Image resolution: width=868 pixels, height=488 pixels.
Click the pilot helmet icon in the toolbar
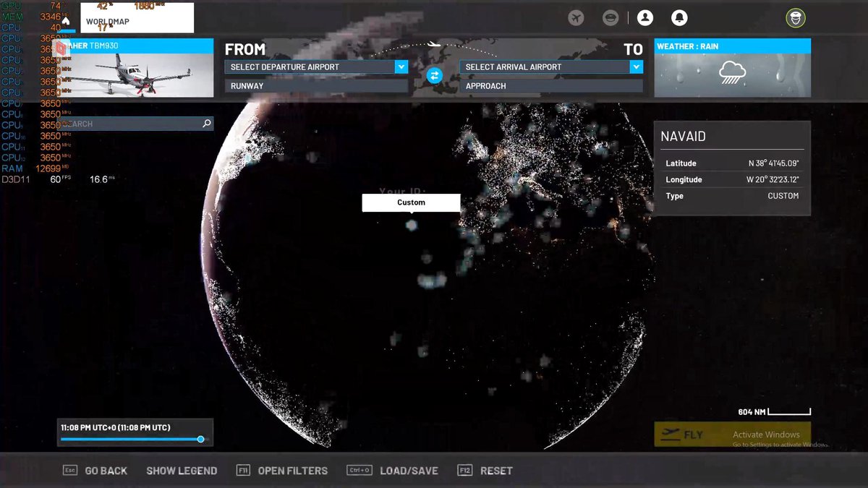click(x=610, y=18)
